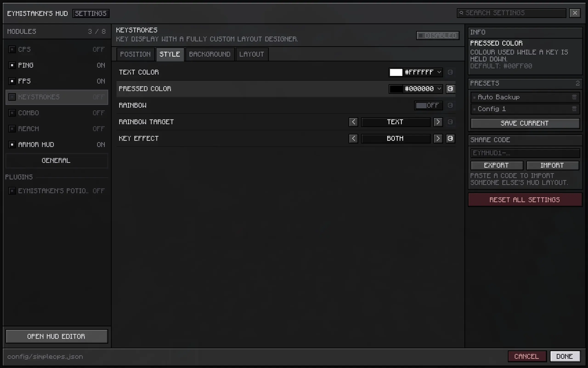Image resolution: width=588 pixels, height=368 pixels.
Task: Cycle Rainbow Target to previous option
Action: click(x=353, y=122)
